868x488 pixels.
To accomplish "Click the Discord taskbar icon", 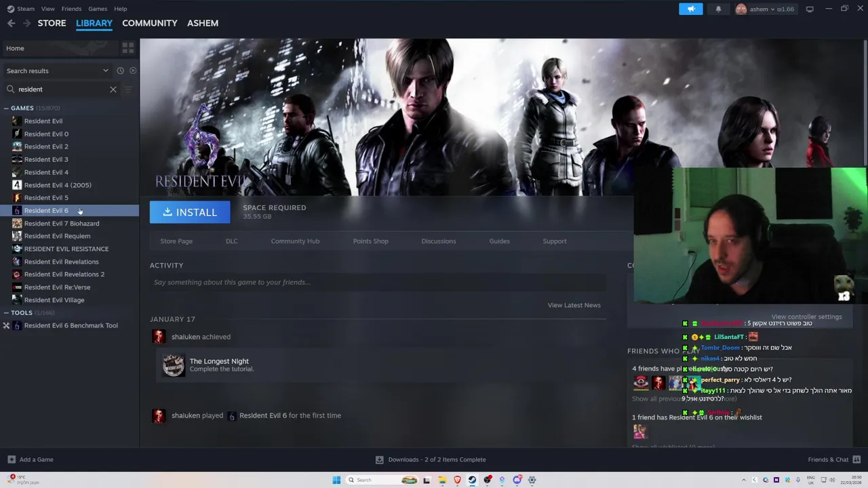I will (x=517, y=480).
